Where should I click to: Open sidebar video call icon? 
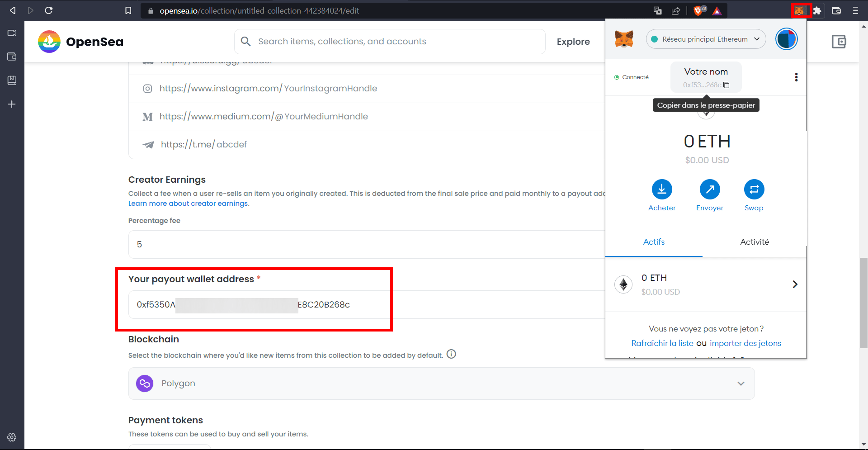coord(12,33)
